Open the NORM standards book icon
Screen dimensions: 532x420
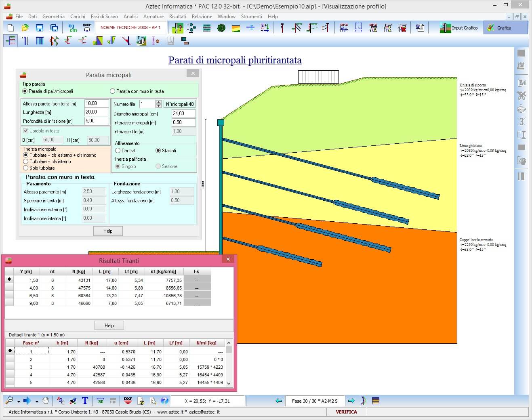[x=87, y=28]
